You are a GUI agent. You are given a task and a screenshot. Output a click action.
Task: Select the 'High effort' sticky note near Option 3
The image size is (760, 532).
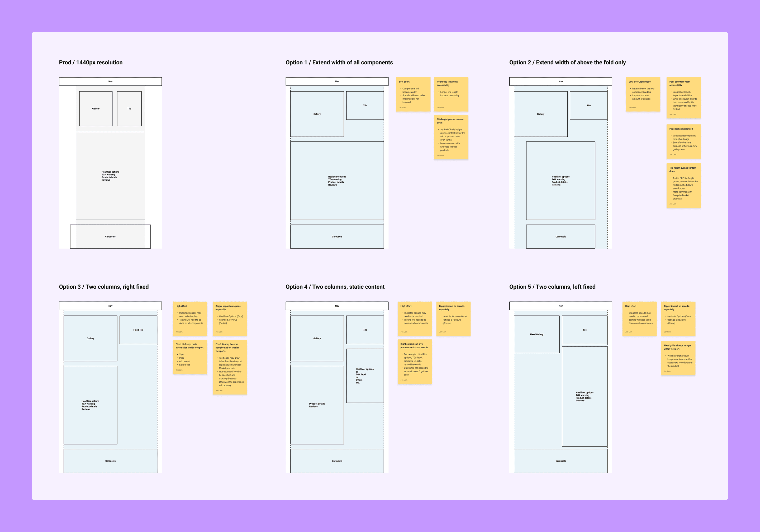coord(190,319)
